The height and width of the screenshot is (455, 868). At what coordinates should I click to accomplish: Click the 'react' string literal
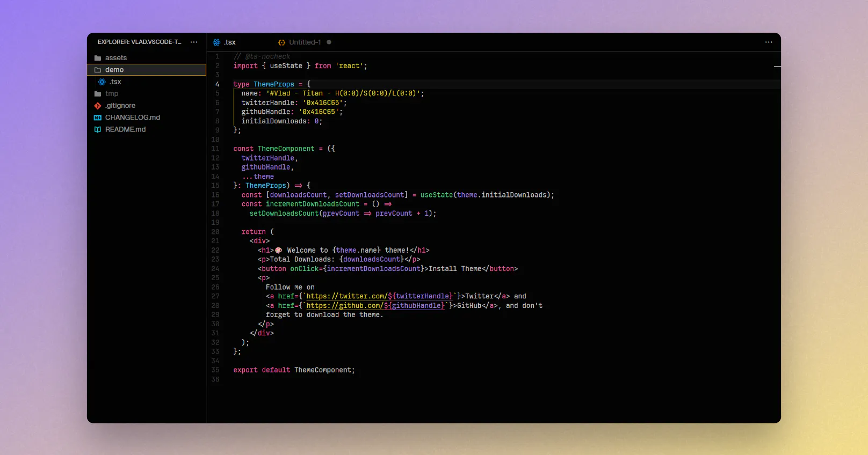click(x=349, y=66)
